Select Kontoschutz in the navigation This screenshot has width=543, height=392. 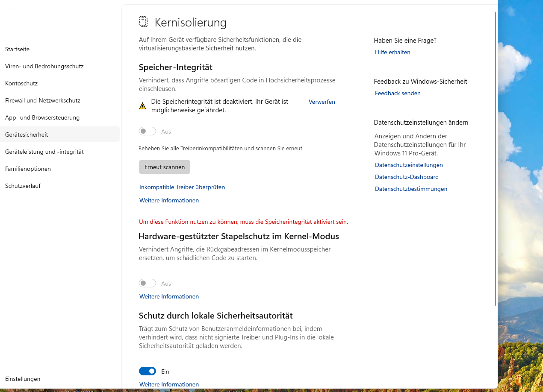click(21, 84)
